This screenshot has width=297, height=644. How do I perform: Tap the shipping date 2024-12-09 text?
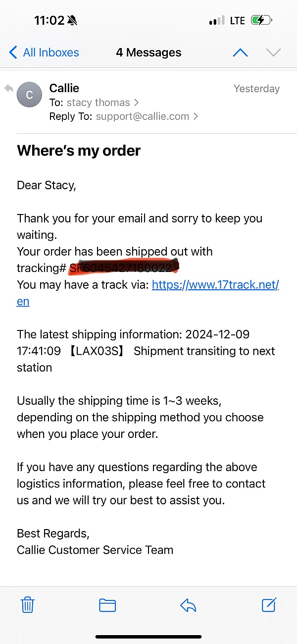(x=217, y=334)
